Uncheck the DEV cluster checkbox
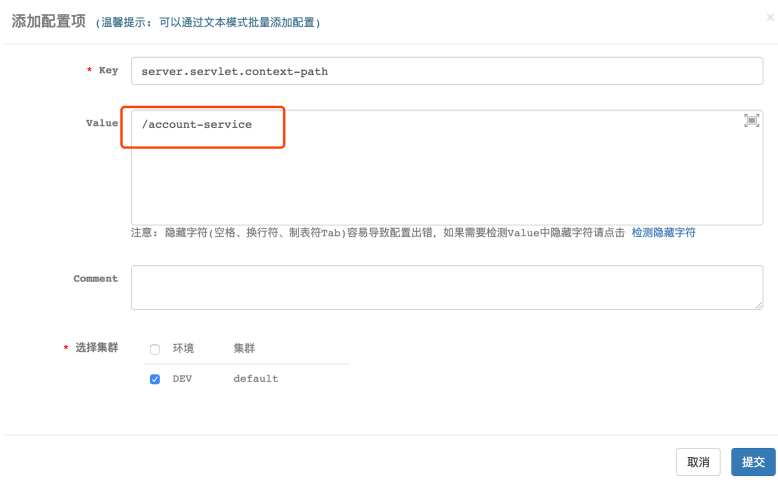The height and width of the screenshot is (488, 778). pyautogui.click(x=155, y=379)
